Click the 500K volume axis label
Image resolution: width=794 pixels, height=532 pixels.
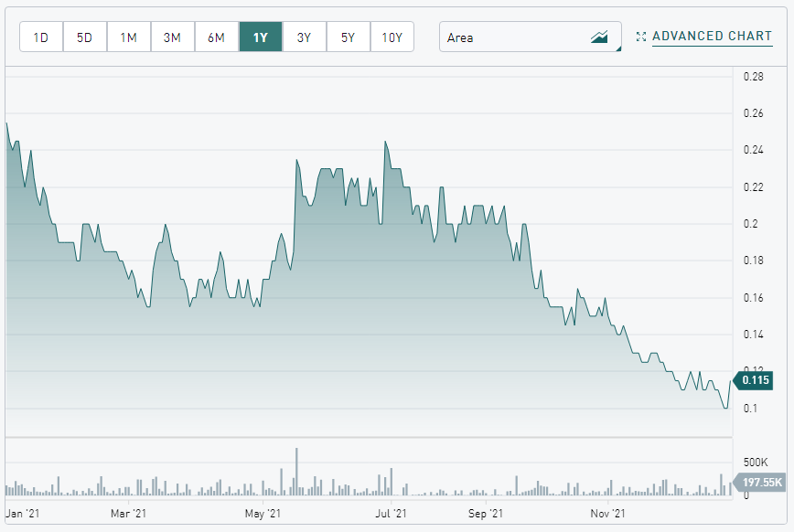[x=756, y=463]
